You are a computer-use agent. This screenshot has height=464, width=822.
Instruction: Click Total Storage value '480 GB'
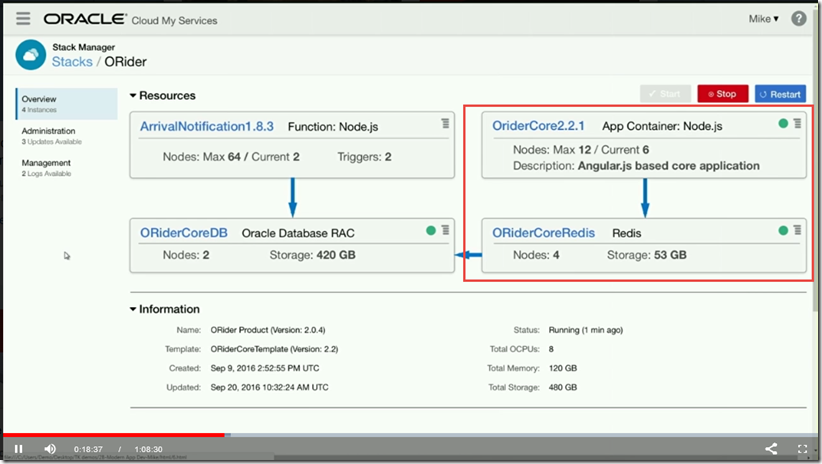pyautogui.click(x=563, y=387)
